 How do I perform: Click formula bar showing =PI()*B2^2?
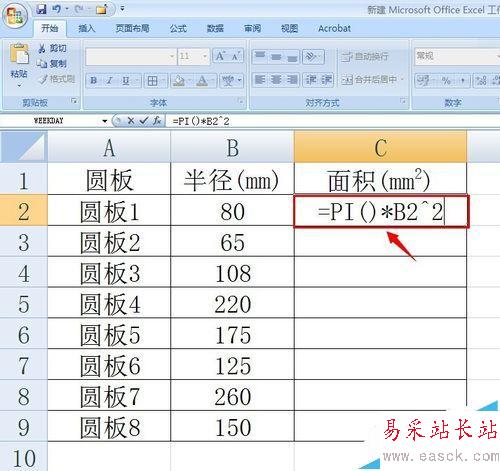pos(333,121)
